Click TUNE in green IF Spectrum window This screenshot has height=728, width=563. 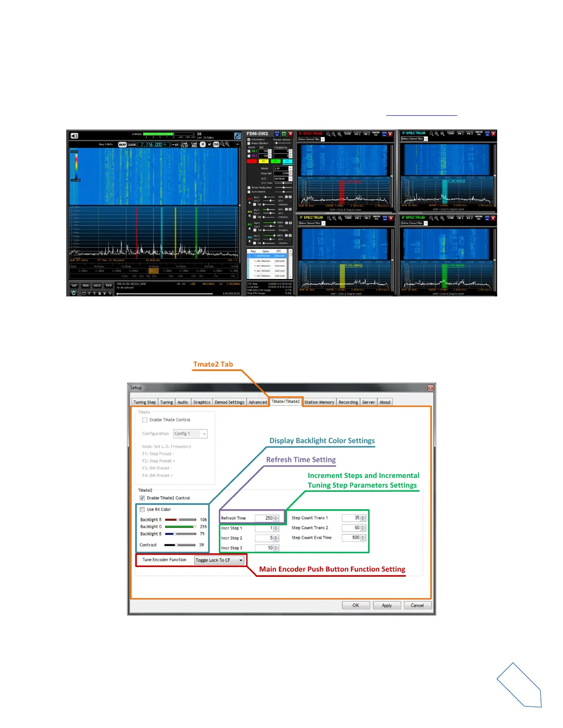click(x=450, y=218)
